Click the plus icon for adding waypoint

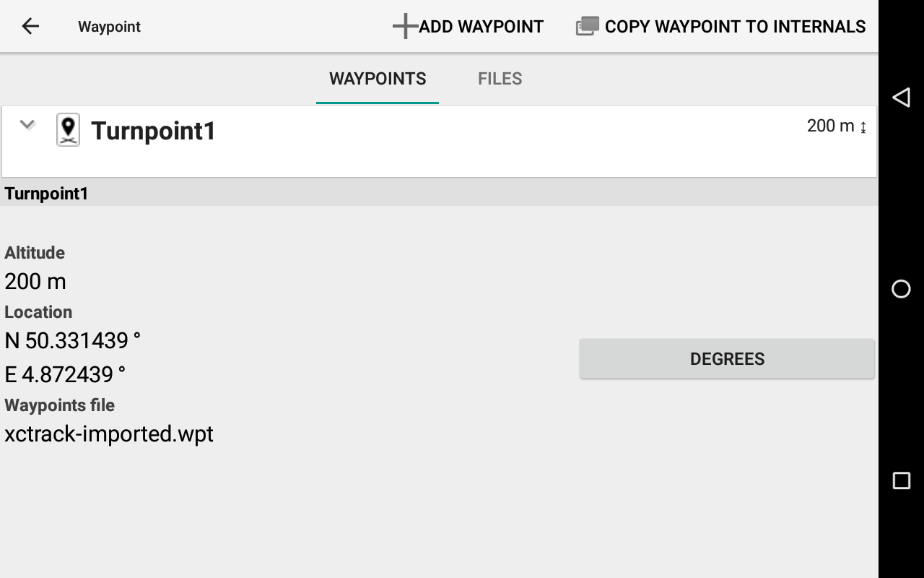click(405, 26)
